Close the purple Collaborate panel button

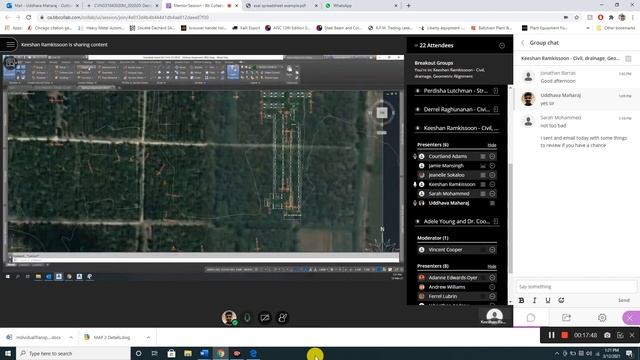point(630,318)
